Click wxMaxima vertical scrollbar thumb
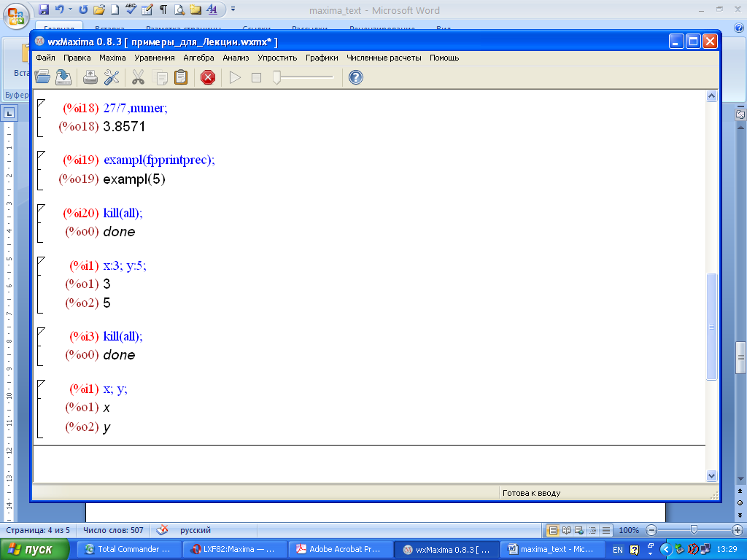The image size is (747, 560). click(711, 326)
